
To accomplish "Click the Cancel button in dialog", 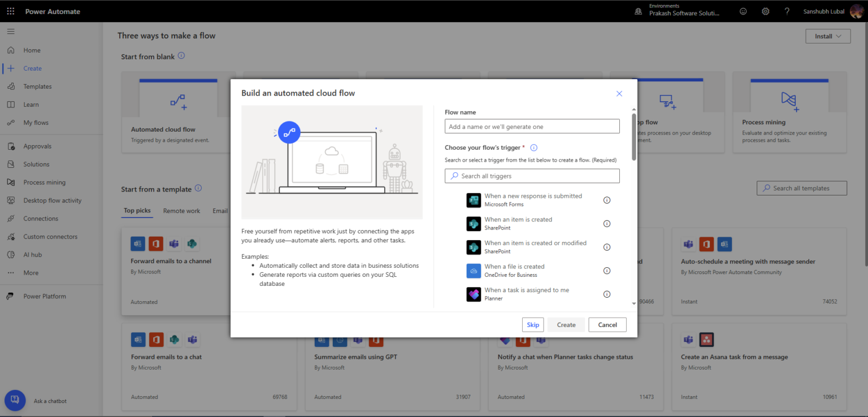I will pos(607,325).
